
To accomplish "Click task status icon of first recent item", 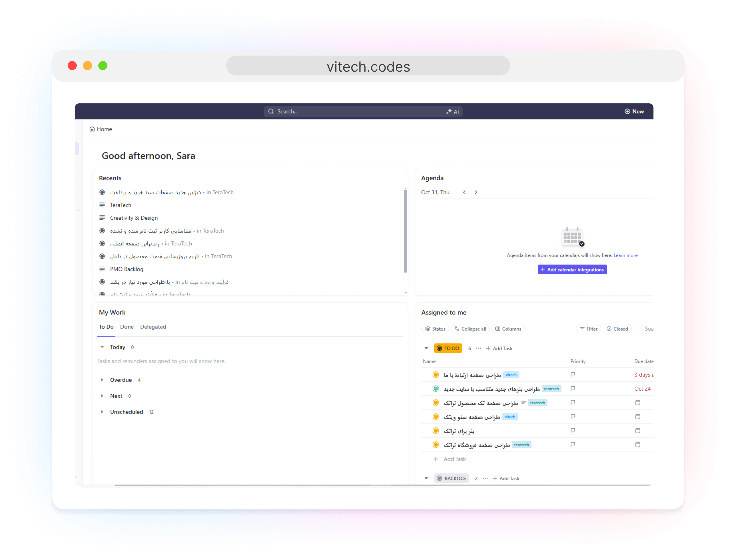I will (x=102, y=192).
